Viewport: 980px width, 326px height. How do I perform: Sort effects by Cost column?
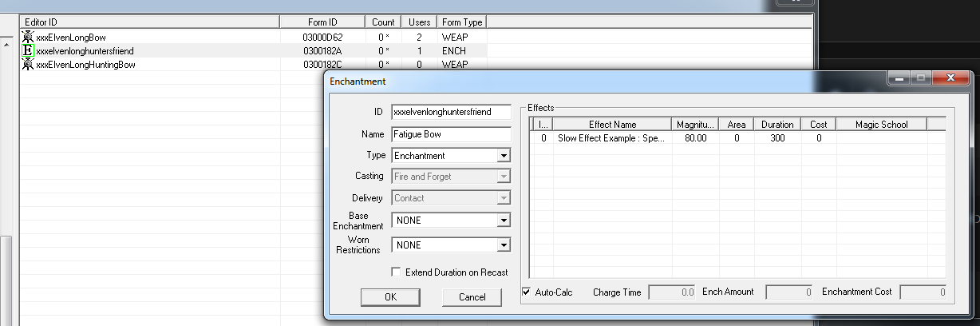pyautogui.click(x=819, y=125)
